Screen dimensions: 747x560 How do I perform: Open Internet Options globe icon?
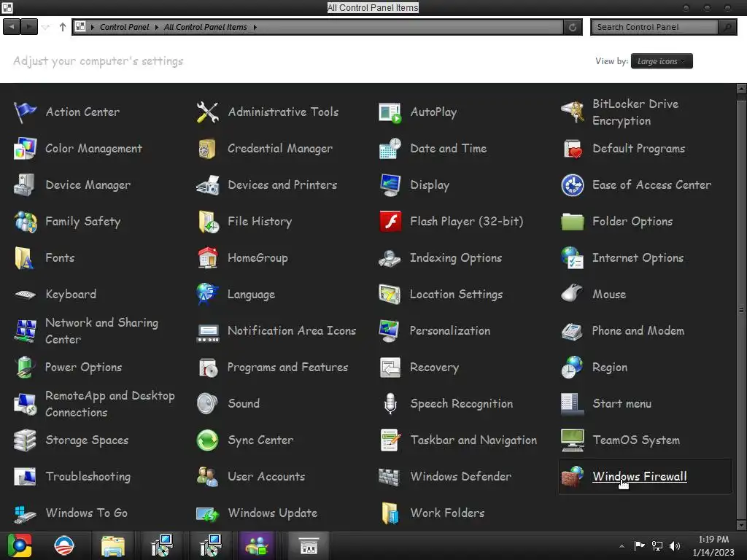tap(572, 257)
